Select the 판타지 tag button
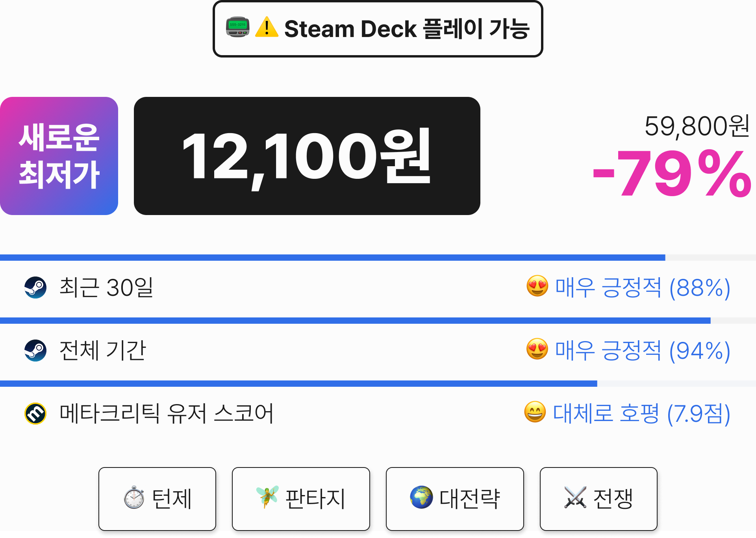Screen dimensions: 756x538 pos(301,499)
